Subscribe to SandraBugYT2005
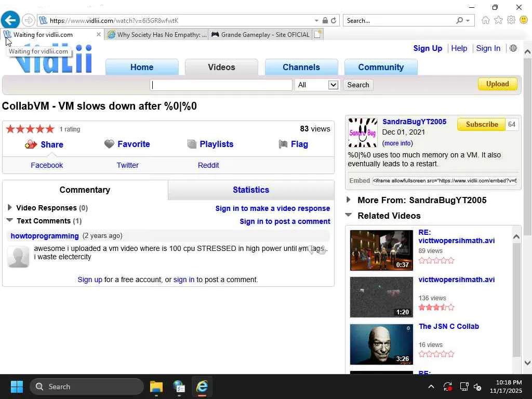532x399 pixels. click(482, 124)
